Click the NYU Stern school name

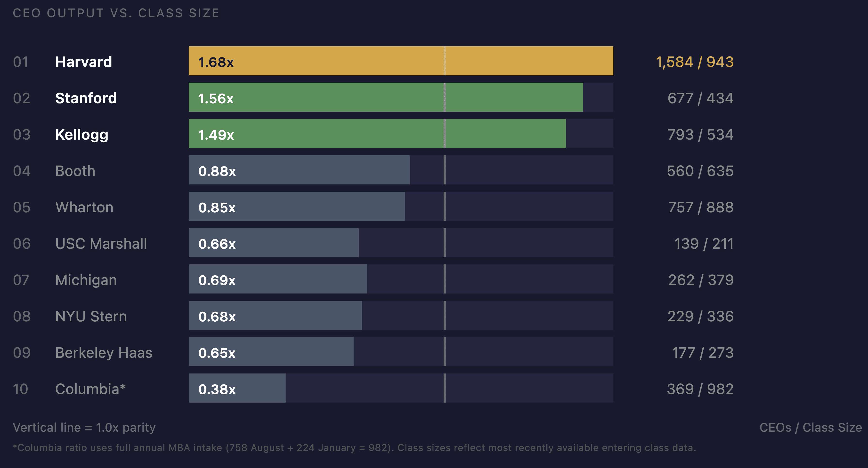[x=91, y=317]
